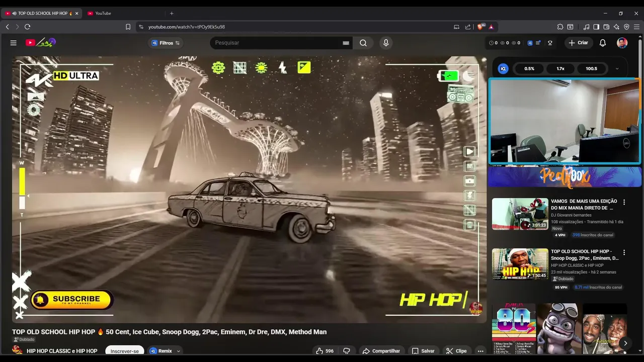Reload the page

(x=27, y=27)
